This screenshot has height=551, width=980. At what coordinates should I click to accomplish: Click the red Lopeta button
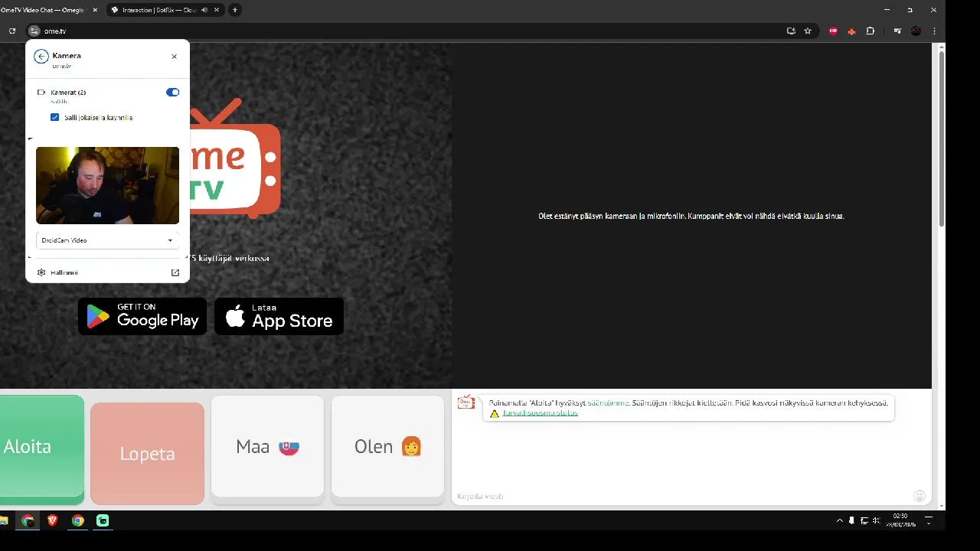147,453
